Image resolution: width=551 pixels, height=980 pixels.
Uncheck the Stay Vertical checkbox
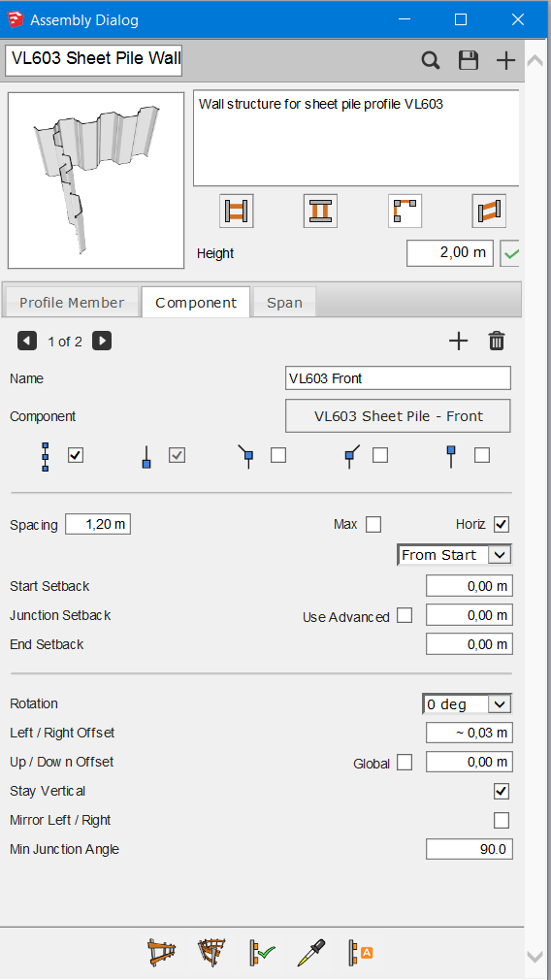pos(501,791)
